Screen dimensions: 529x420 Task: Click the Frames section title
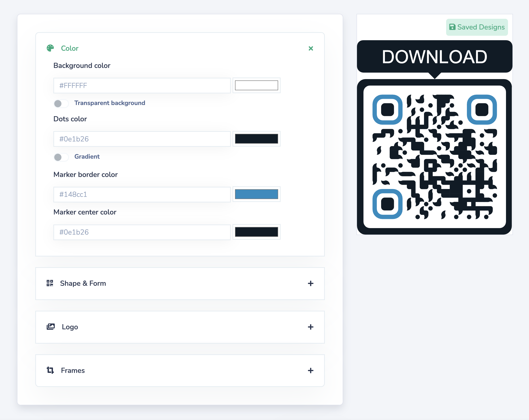[73, 370]
